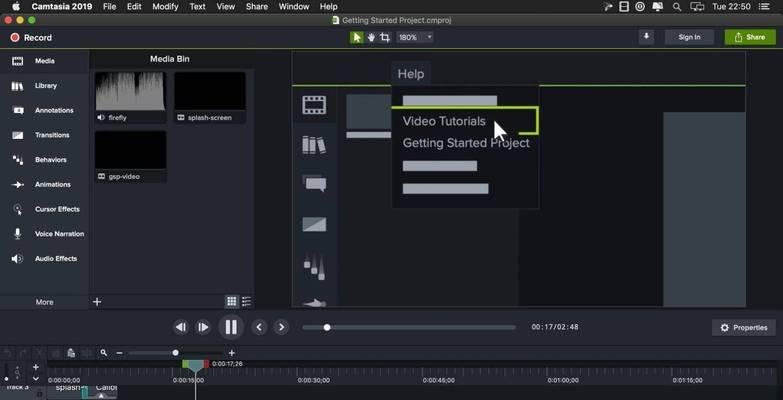Start a new recording with Record

tap(31, 37)
